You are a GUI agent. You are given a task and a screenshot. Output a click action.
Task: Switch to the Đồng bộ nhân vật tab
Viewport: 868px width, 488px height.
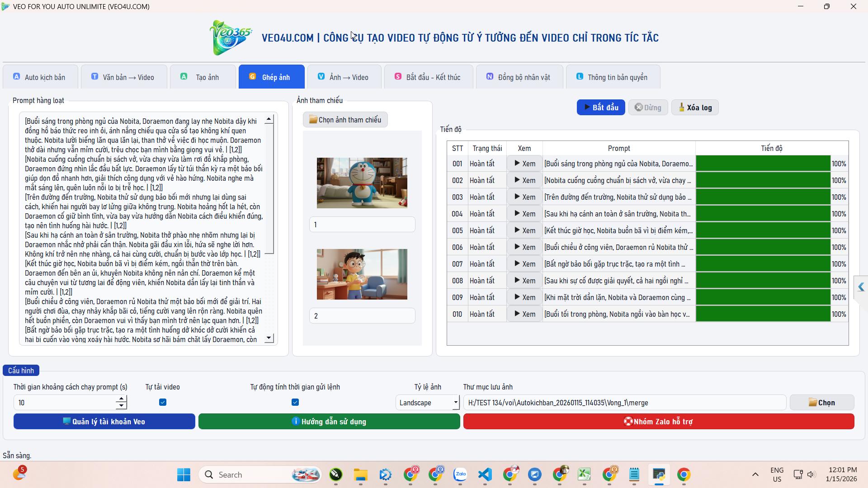pos(519,77)
